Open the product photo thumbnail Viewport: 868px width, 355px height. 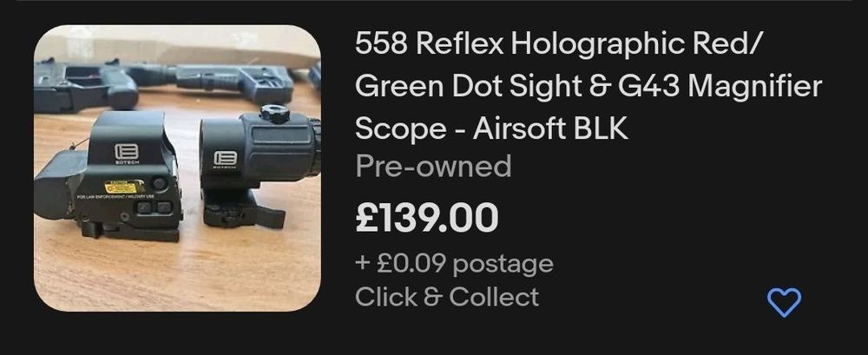coord(177,168)
